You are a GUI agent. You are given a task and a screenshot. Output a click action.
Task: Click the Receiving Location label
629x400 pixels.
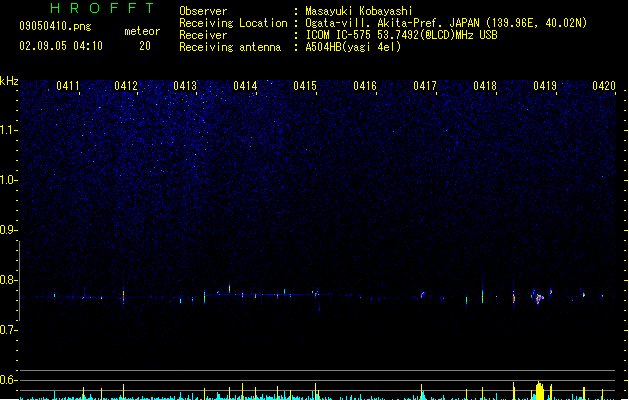tap(233, 23)
